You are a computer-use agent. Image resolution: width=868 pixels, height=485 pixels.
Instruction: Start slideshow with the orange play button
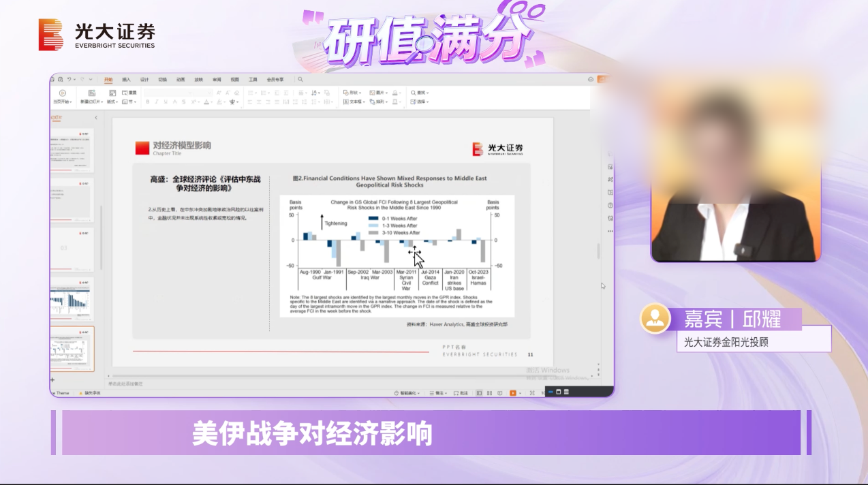[513, 392]
